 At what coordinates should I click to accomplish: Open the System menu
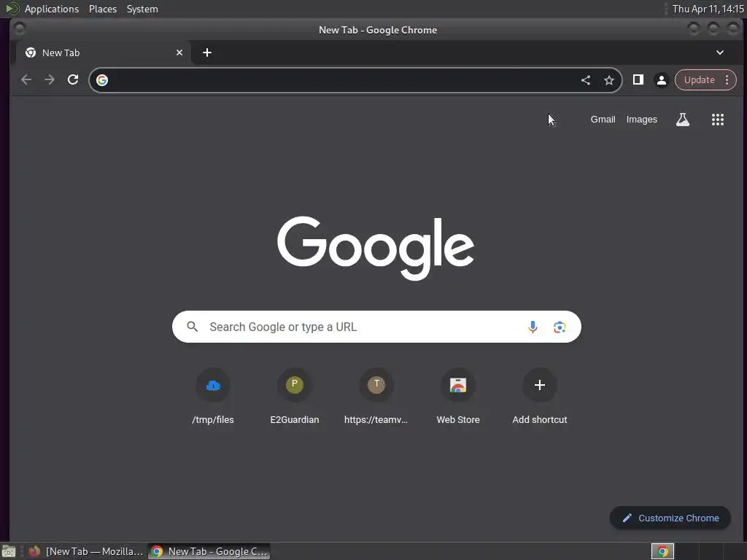142,9
